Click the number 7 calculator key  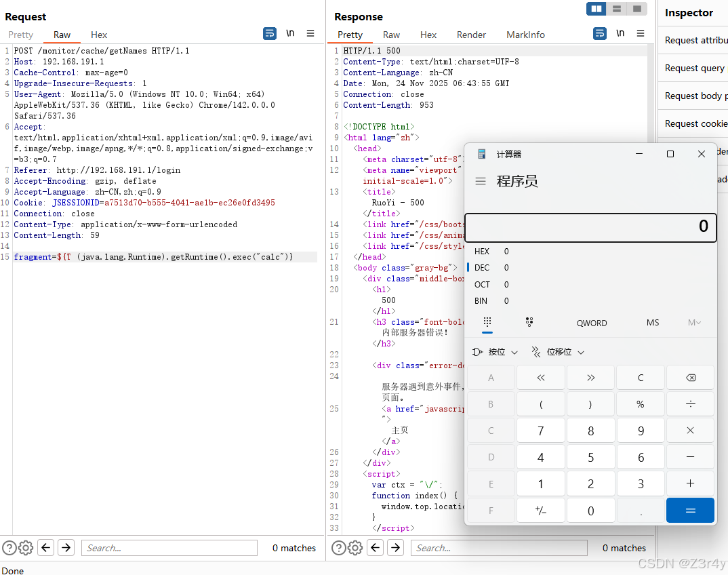541,431
